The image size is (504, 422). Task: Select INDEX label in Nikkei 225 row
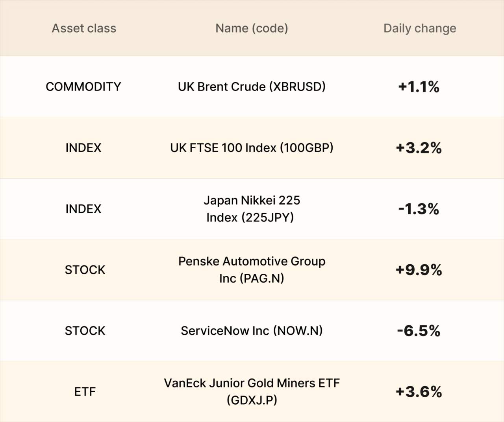83,209
